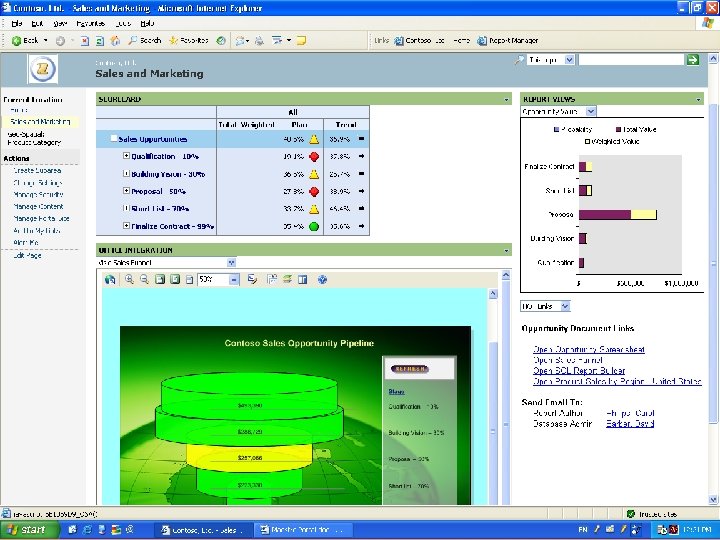Screen dimensions: 720x540
Task: Expand the Qualification 10% row
Action: 126,156
